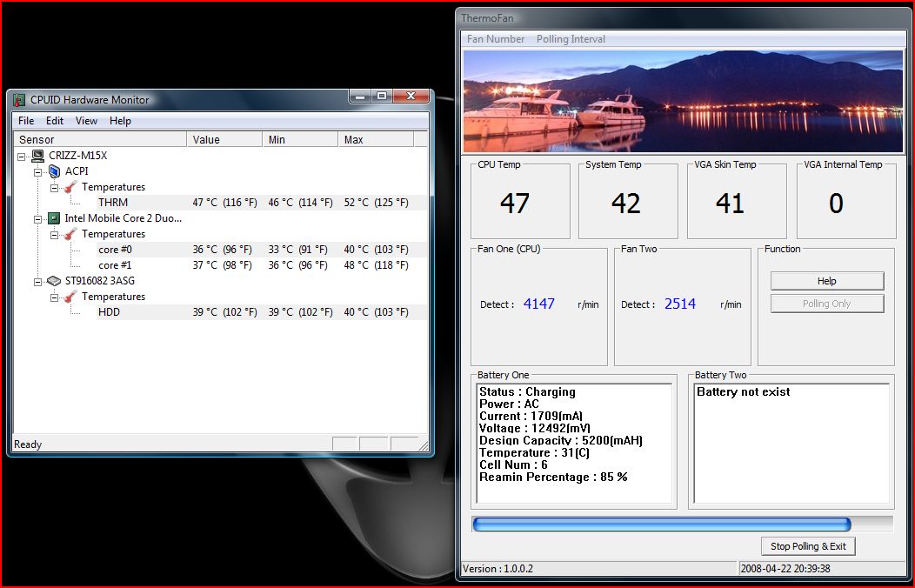Click thermometer icon under ST916082 3ASG
915x588 pixels.
coord(70,297)
